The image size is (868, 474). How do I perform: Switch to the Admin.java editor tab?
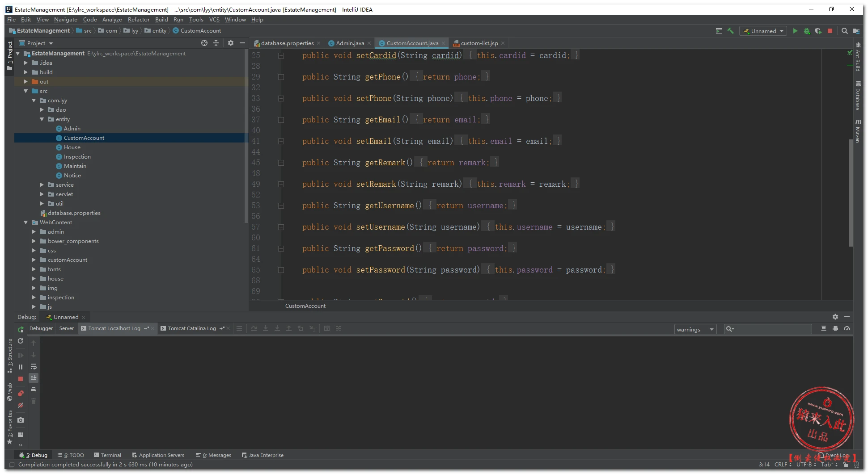(350, 43)
